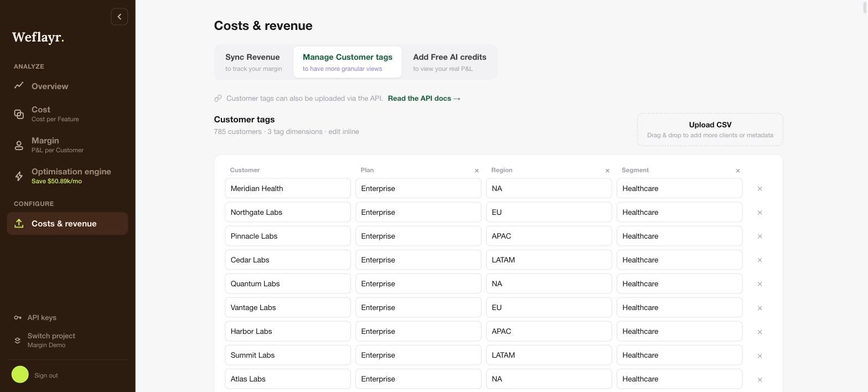Screen dimensions: 868x392
Task: Delete the Harbor Labs row
Action: point(759,332)
